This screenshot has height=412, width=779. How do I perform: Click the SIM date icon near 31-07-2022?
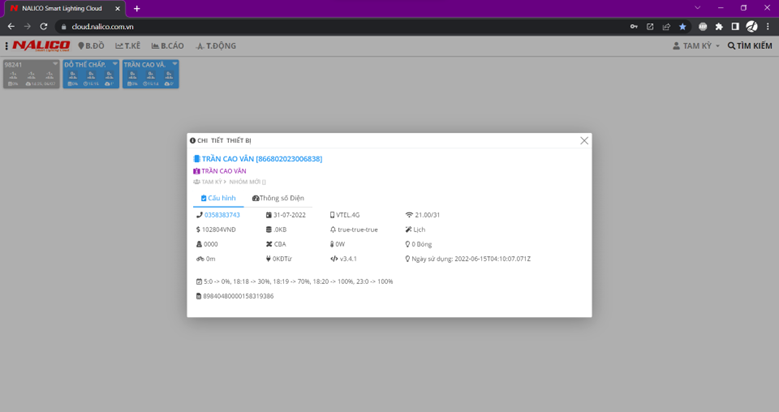pos(269,215)
